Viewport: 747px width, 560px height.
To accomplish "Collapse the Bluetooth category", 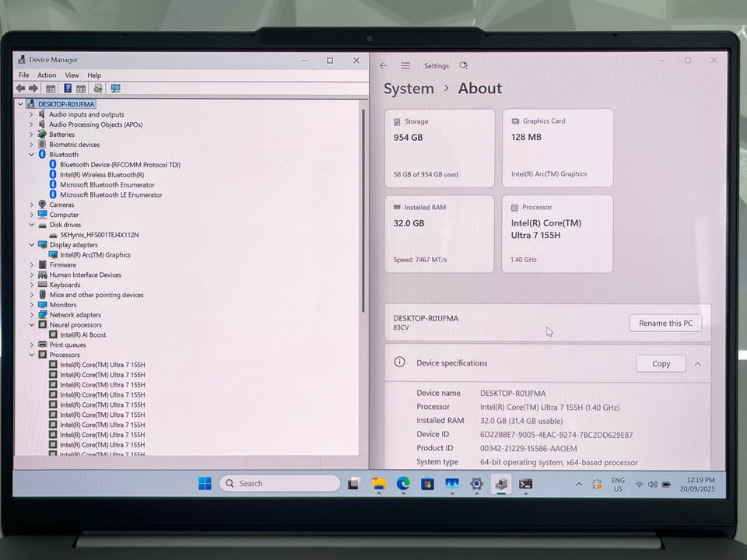I will [x=32, y=155].
